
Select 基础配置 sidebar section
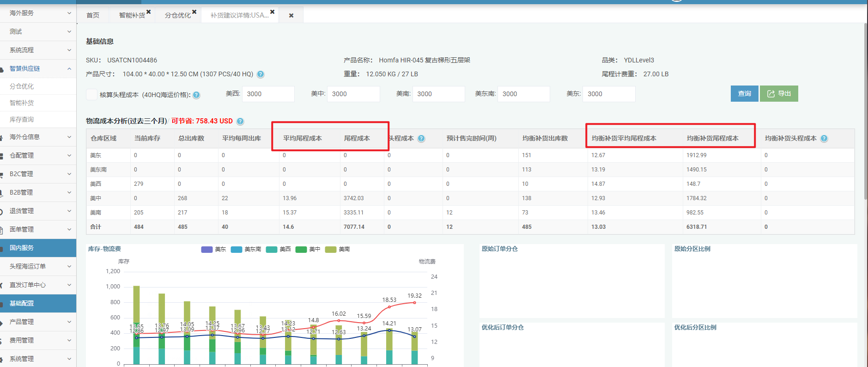tap(38, 303)
